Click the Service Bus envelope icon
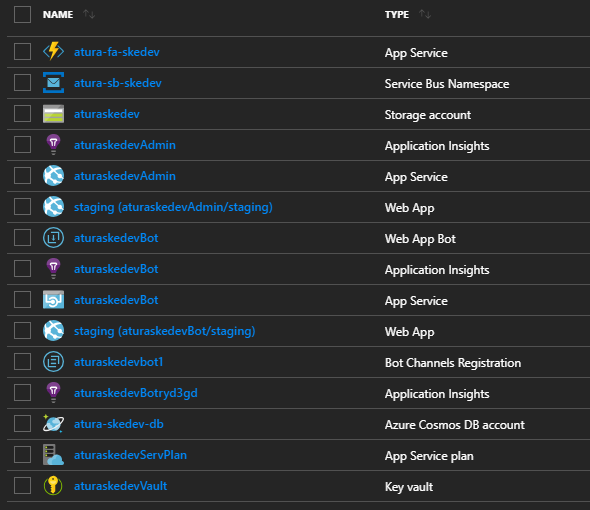 click(x=53, y=83)
